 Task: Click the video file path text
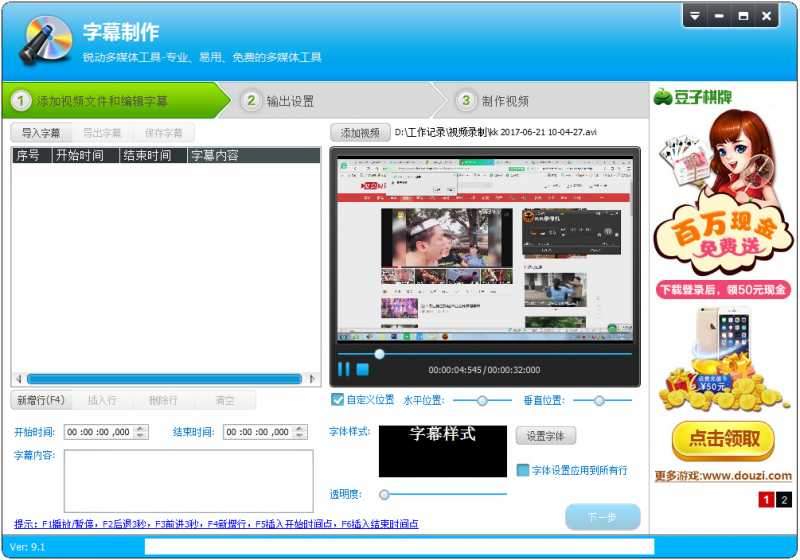pyautogui.click(x=495, y=132)
